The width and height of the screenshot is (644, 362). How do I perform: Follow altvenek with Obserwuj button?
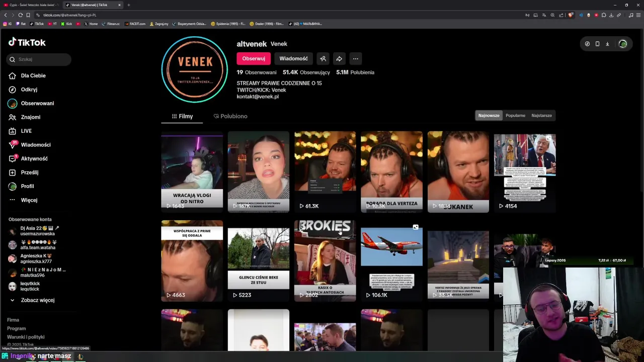(x=254, y=58)
